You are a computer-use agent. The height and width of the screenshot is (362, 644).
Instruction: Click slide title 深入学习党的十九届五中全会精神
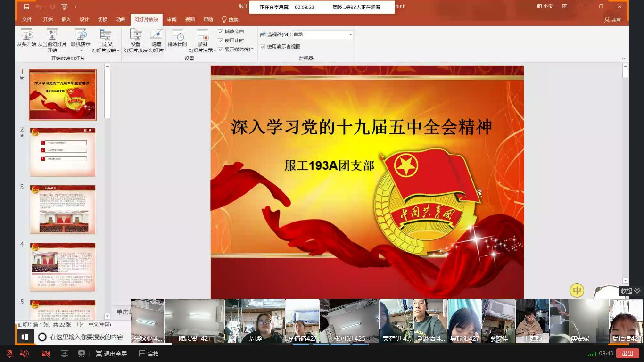pyautogui.click(x=362, y=127)
